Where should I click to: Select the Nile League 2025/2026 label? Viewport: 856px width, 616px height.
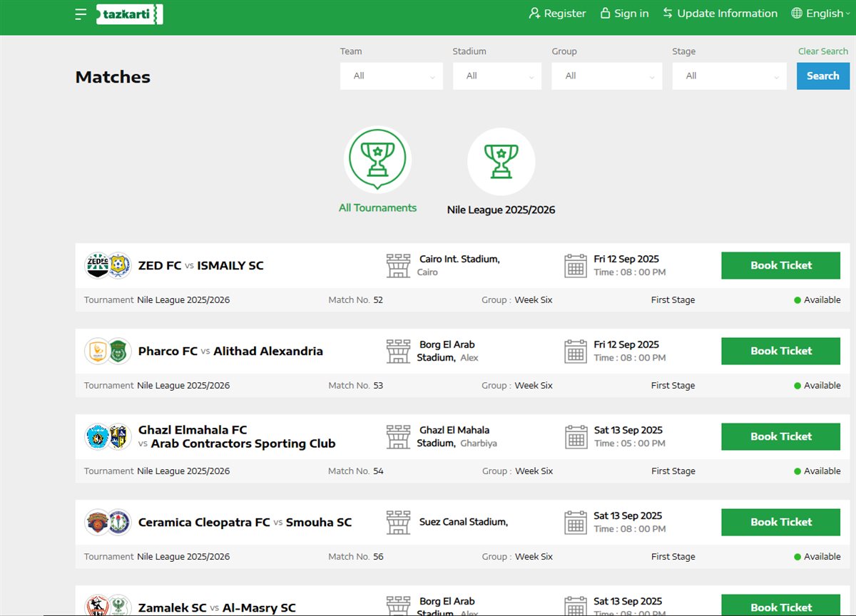click(501, 210)
